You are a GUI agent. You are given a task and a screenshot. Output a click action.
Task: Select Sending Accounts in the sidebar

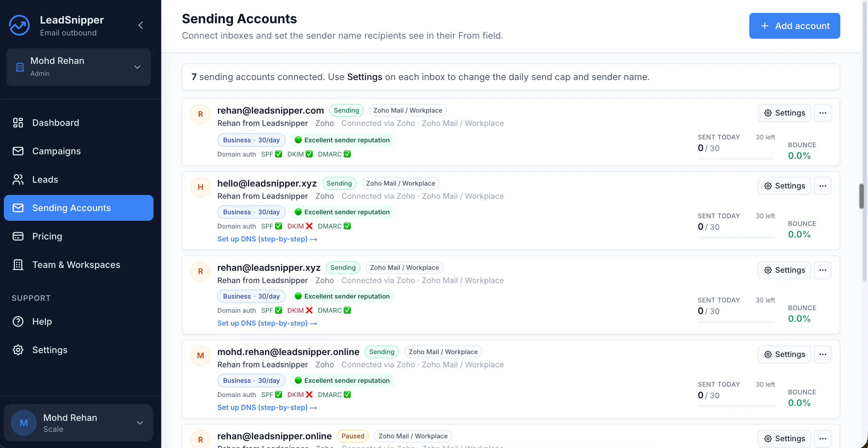pos(78,208)
